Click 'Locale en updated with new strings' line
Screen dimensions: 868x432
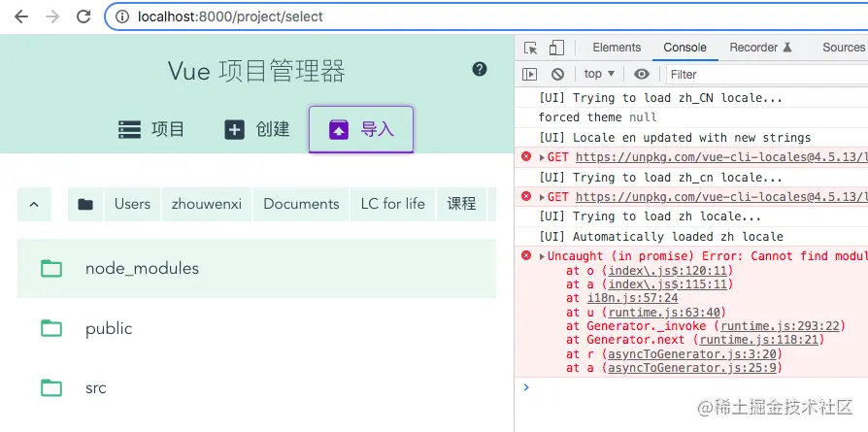pos(674,137)
